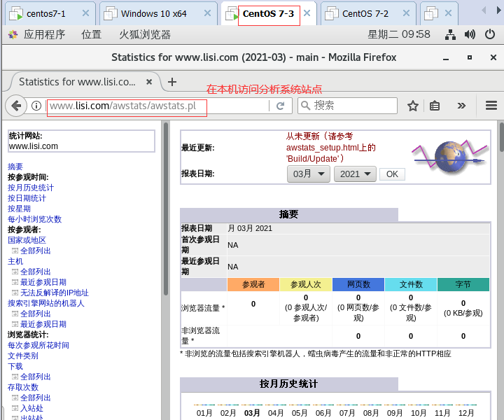Open the 下载 link
Screen dimensions: 504x420
pyautogui.click(x=15, y=366)
